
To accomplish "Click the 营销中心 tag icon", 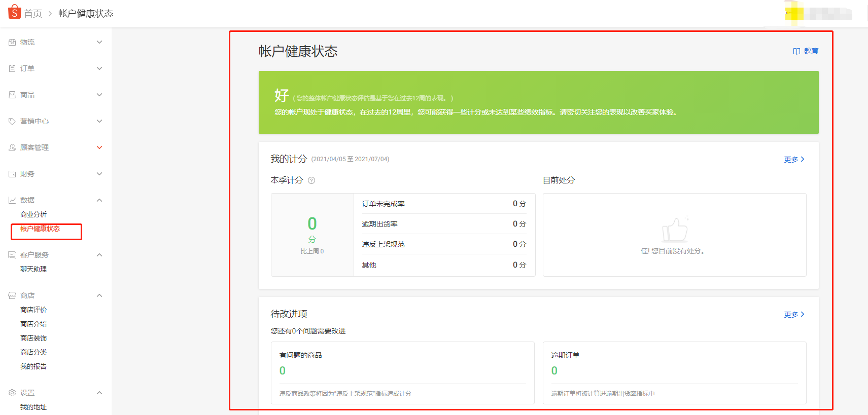I will point(12,121).
